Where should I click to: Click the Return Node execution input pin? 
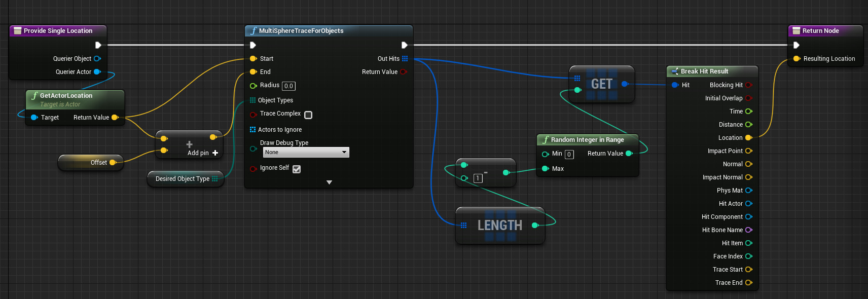797,45
